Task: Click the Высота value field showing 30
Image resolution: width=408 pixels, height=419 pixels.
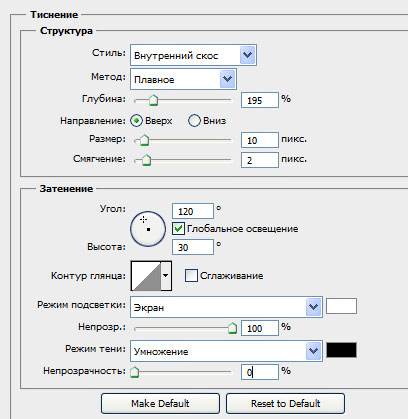Action: click(193, 247)
